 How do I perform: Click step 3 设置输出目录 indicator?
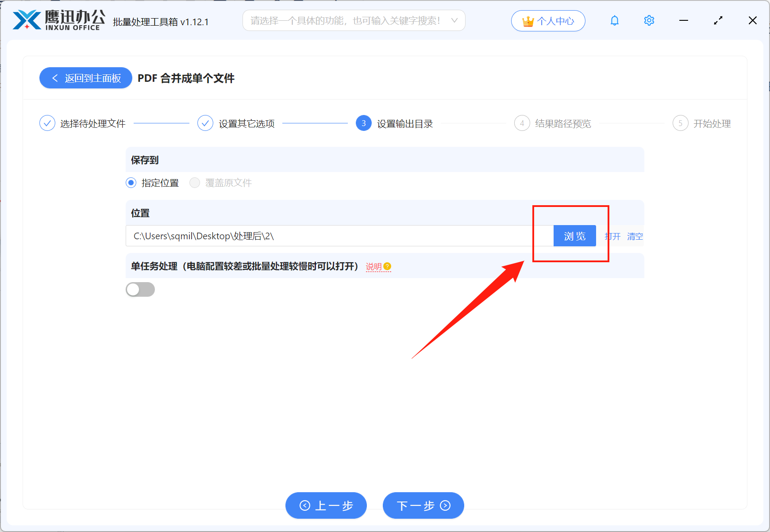click(x=363, y=123)
